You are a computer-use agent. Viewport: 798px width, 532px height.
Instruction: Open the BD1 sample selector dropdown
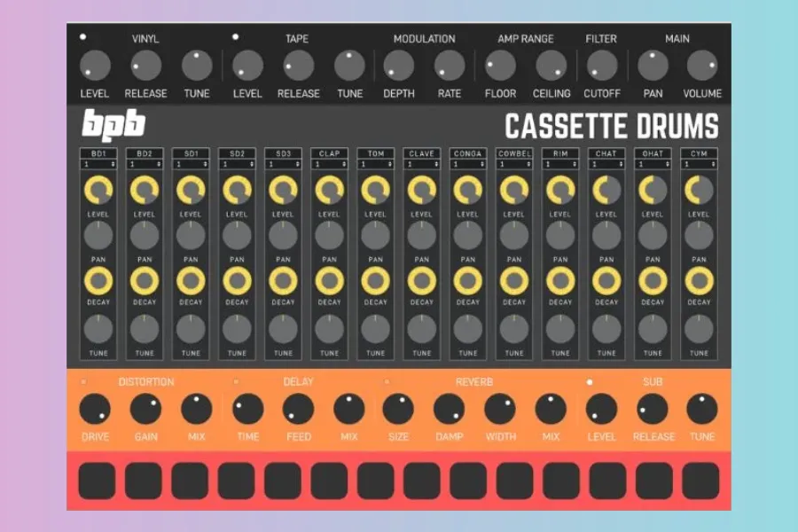click(x=98, y=164)
